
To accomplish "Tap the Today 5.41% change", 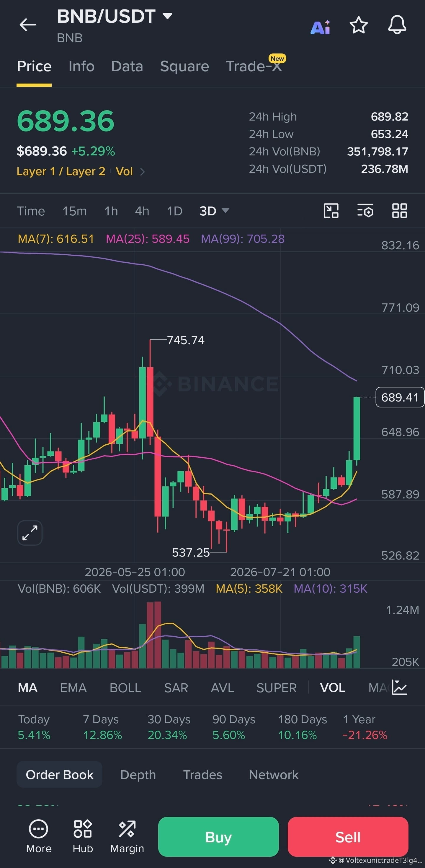I will tap(34, 727).
